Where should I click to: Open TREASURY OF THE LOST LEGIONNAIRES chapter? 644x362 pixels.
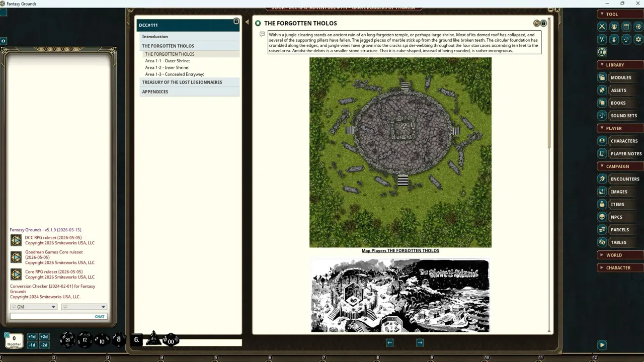pyautogui.click(x=189, y=82)
